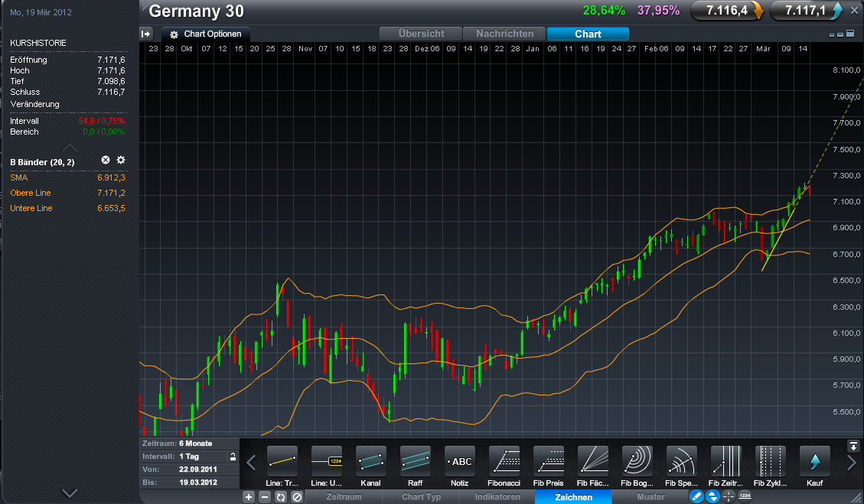This screenshot has width=864, height=504.
Task: Switch to the Übersicht tab
Action: pos(421,34)
